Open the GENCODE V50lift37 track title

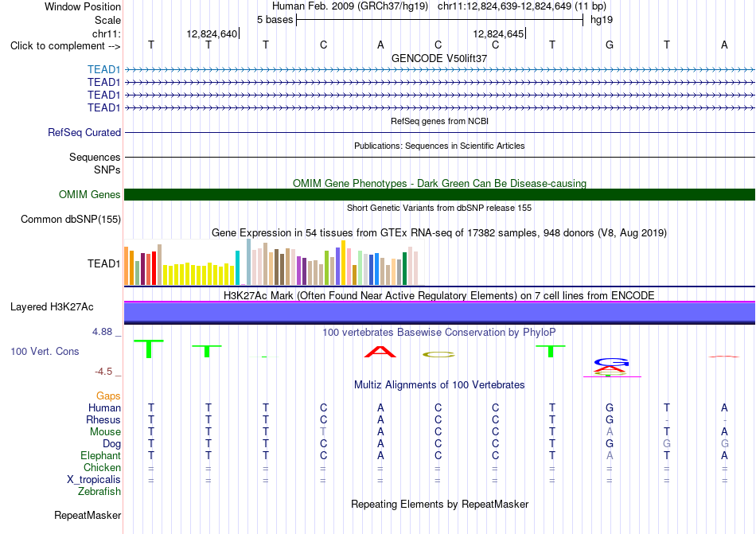[439, 58]
